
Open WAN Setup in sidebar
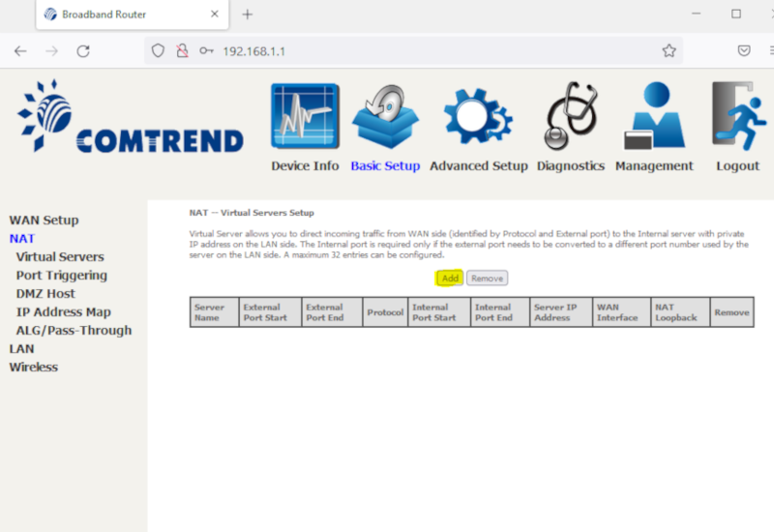coord(44,221)
